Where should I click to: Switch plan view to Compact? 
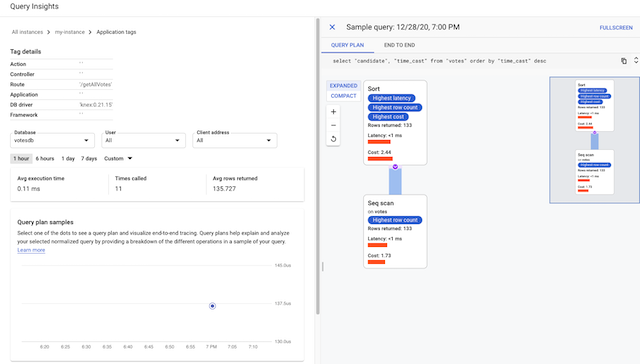[343, 96]
